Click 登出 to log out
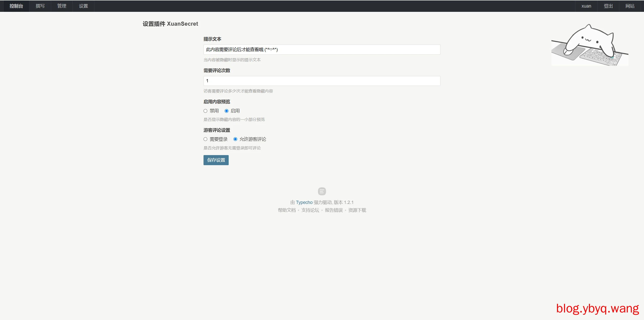Image resolution: width=644 pixels, height=320 pixels. point(608,6)
